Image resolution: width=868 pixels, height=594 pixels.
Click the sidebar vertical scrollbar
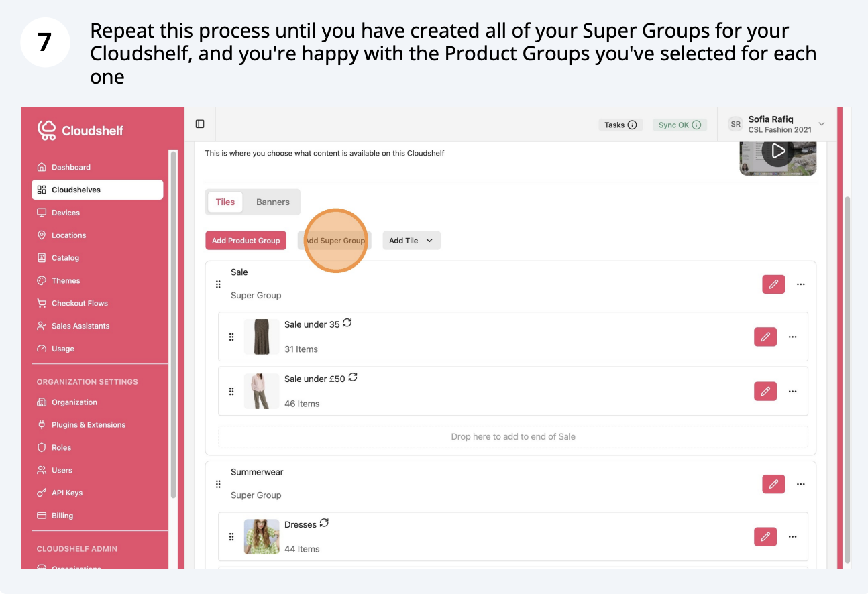pyautogui.click(x=174, y=324)
